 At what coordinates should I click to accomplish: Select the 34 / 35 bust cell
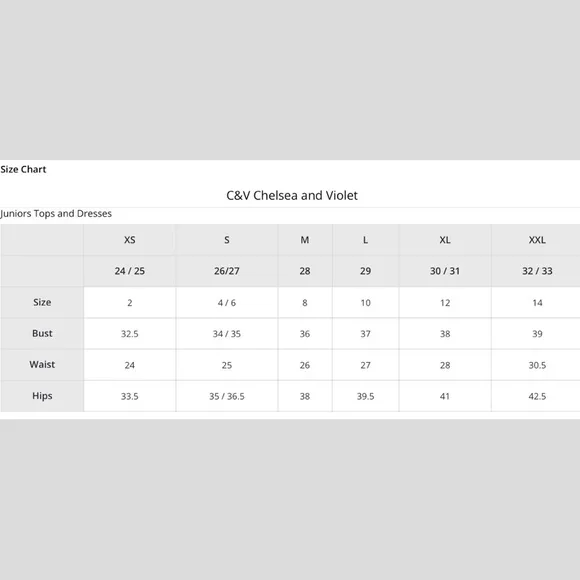coord(227,334)
